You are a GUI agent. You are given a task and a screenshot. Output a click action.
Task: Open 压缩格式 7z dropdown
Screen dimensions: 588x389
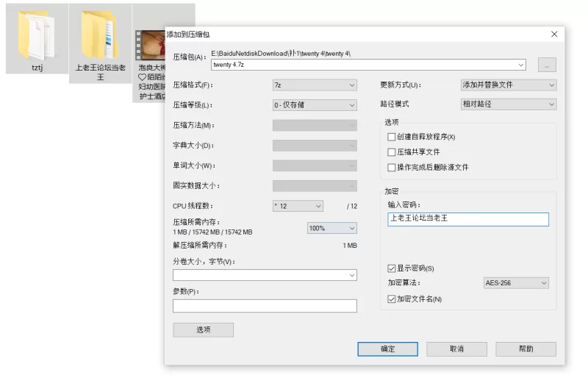tap(315, 85)
